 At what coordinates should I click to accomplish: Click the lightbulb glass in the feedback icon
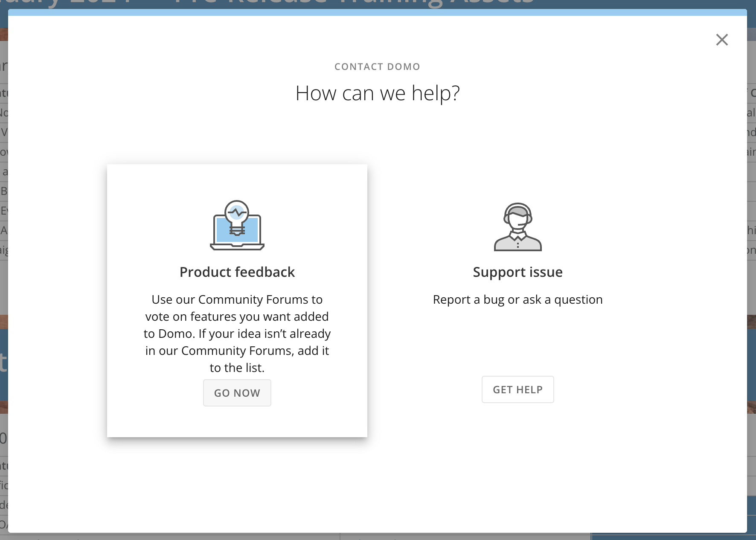[x=237, y=211]
